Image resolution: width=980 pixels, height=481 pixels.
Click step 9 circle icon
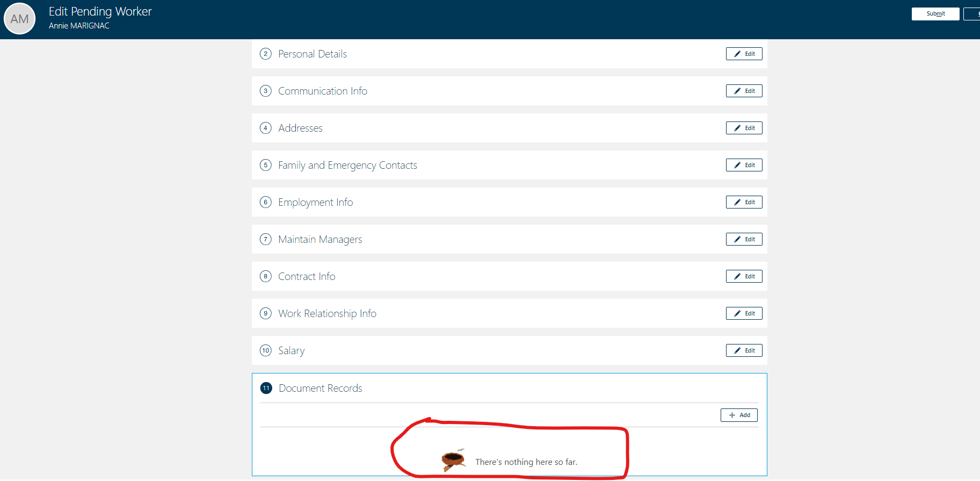pyautogui.click(x=266, y=313)
